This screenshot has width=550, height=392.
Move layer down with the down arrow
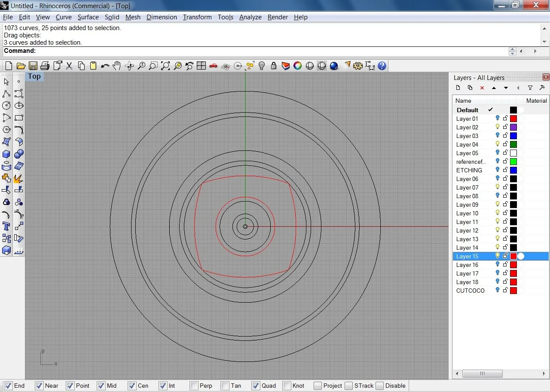(506, 88)
